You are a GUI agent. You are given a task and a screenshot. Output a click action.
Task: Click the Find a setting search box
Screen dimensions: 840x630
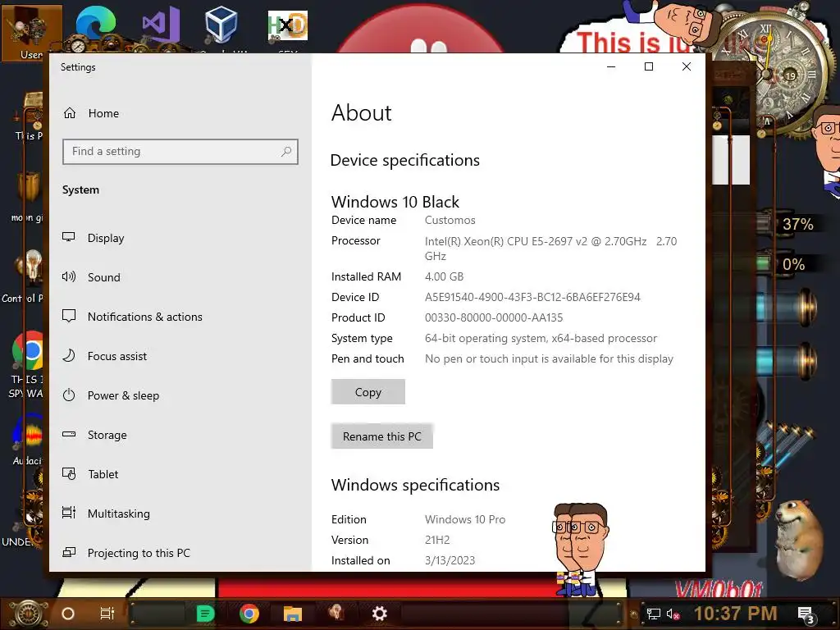tap(180, 152)
